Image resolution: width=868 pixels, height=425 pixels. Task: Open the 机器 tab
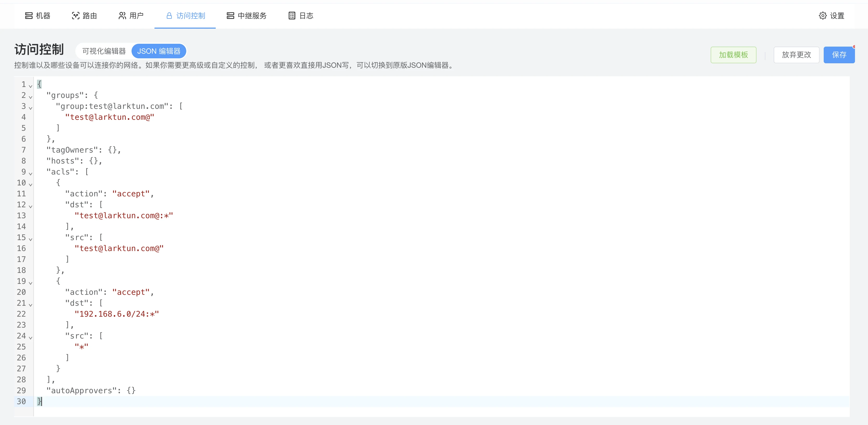38,15
